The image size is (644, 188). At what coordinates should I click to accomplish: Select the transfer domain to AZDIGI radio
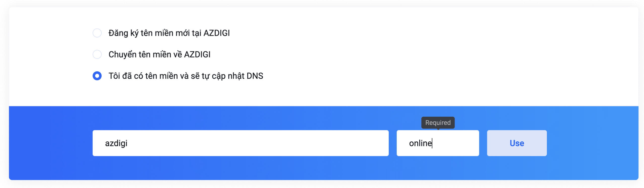pos(97,54)
